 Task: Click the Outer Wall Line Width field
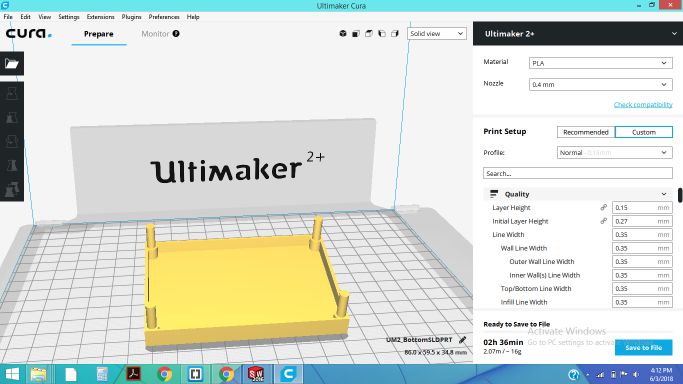[x=642, y=262]
